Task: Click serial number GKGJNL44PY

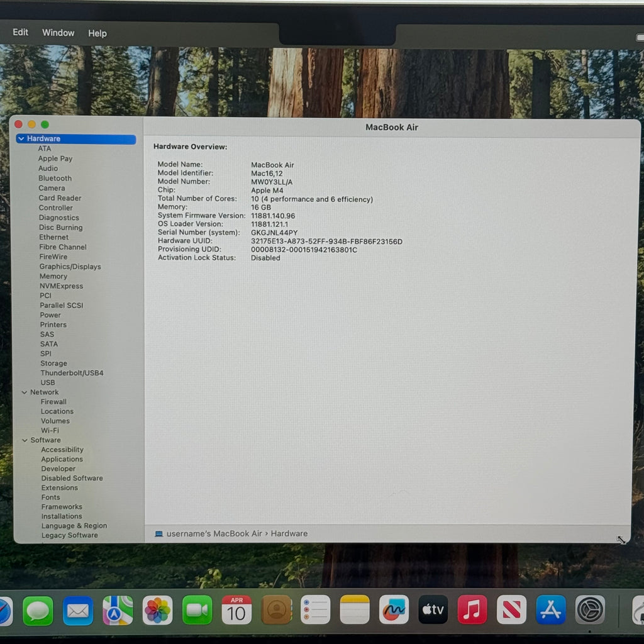Action: (x=274, y=233)
